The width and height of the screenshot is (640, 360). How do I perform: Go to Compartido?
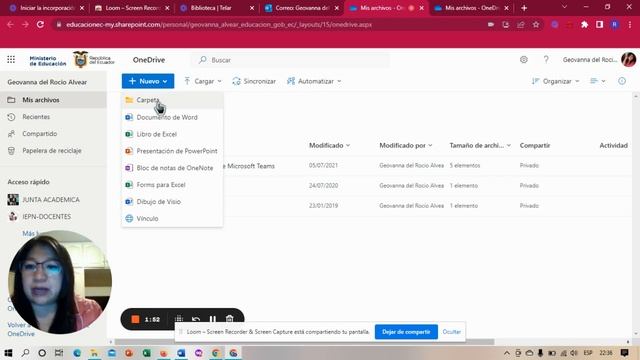click(x=53, y=134)
